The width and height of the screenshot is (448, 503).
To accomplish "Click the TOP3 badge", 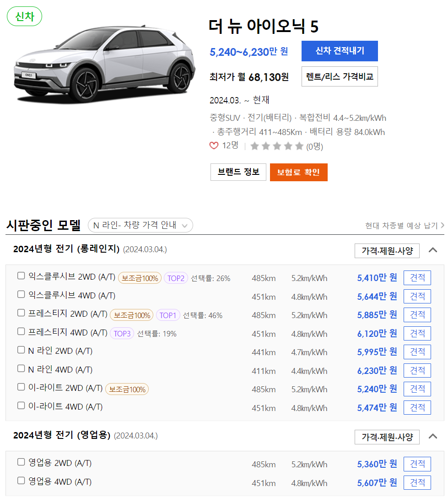I will [122, 334].
